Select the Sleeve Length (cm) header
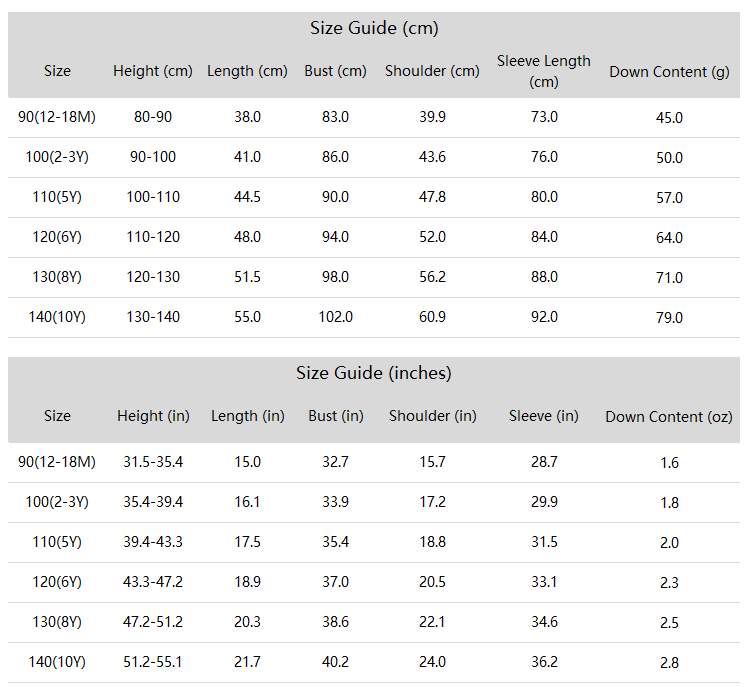The height and width of the screenshot is (687, 754). (544, 71)
